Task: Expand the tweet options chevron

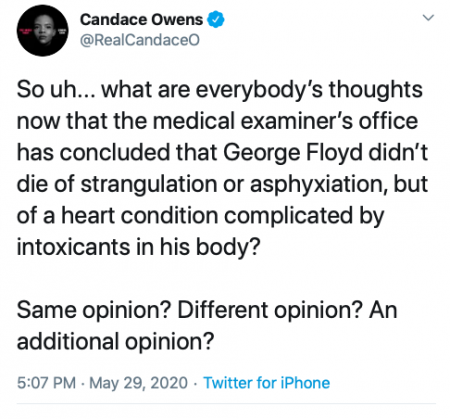Action: pos(428,17)
